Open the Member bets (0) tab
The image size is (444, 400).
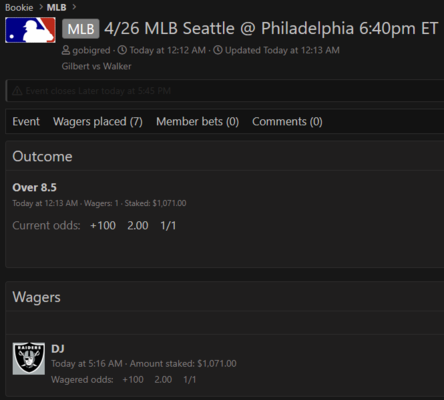[x=197, y=122]
